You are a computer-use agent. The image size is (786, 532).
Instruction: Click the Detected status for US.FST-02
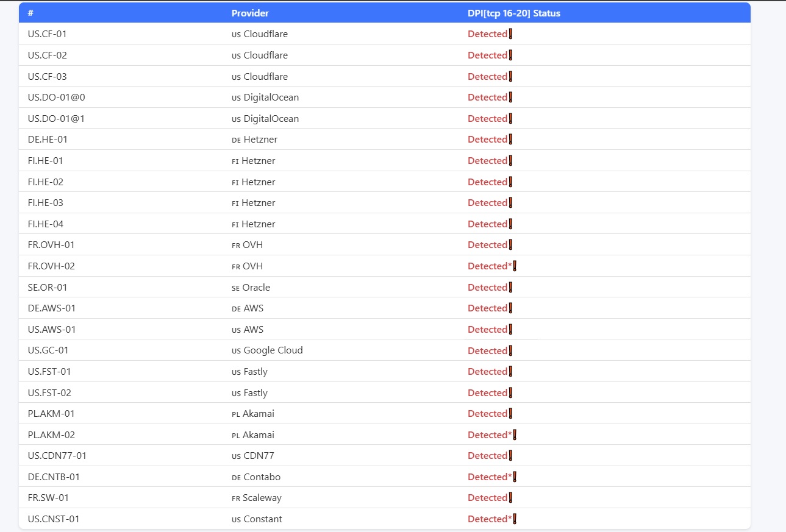(x=487, y=393)
